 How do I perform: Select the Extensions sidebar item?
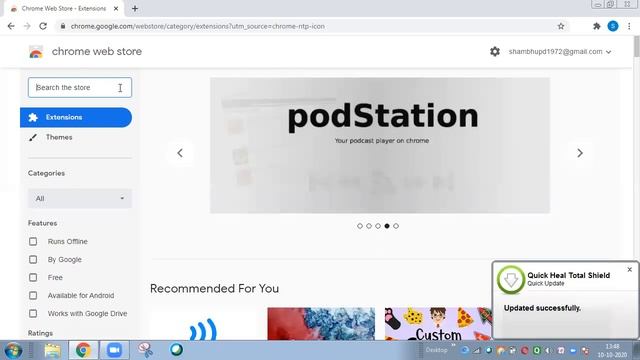coord(76,118)
